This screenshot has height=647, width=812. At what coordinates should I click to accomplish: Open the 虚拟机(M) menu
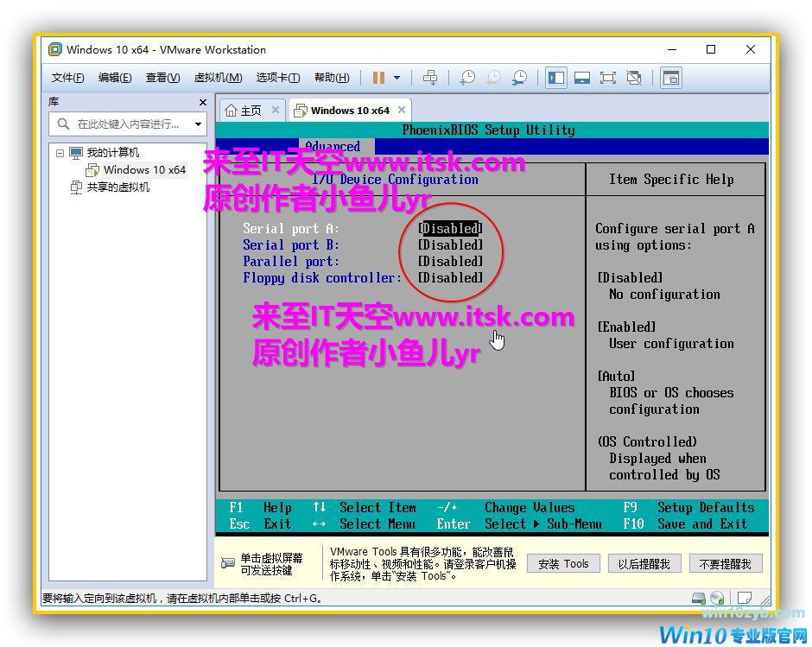218,78
